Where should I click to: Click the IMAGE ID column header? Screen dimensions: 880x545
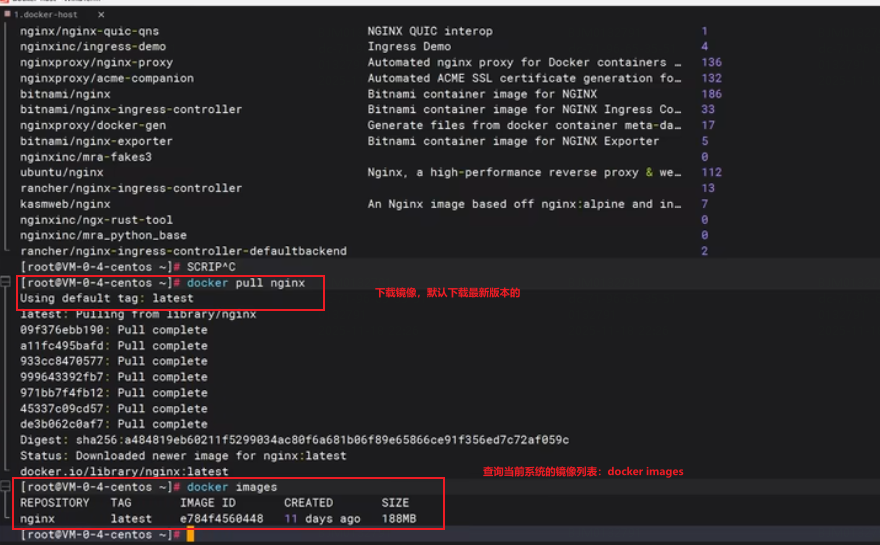[x=208, y=503]
